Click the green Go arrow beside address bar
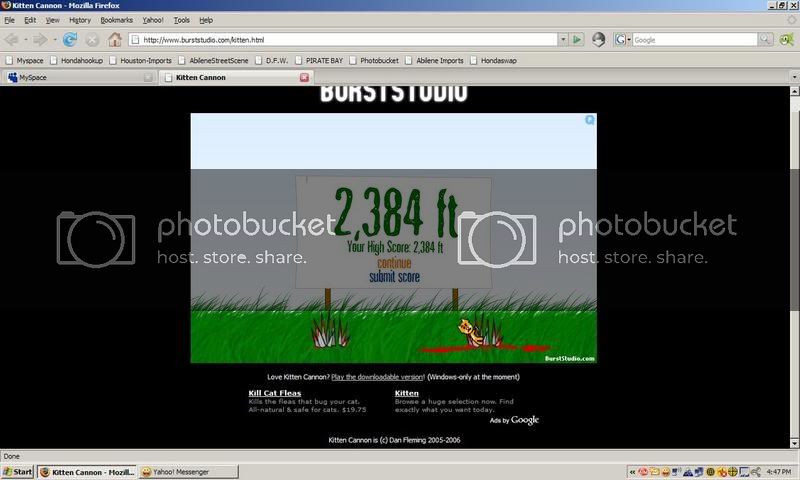 [577, 39]
